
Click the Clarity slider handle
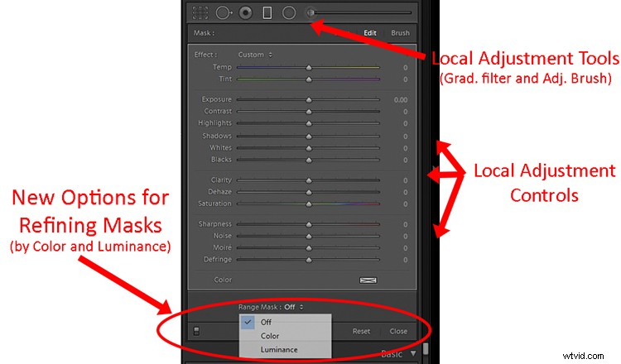pos(309,180)
